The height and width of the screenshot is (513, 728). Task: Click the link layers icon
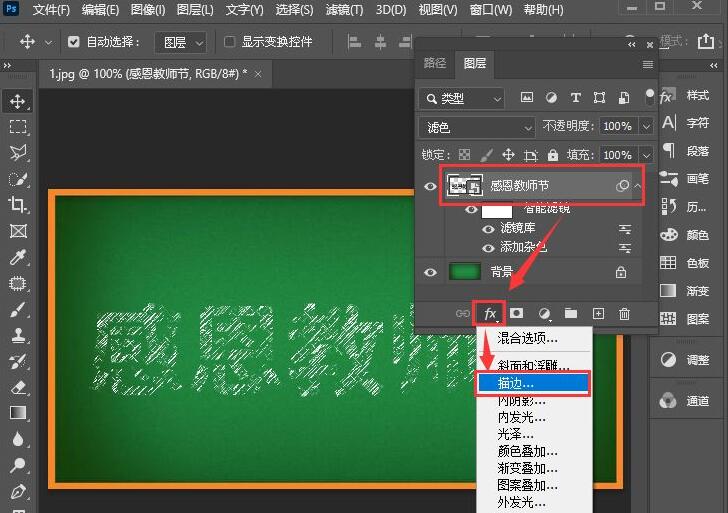click(x=462, y=314)
